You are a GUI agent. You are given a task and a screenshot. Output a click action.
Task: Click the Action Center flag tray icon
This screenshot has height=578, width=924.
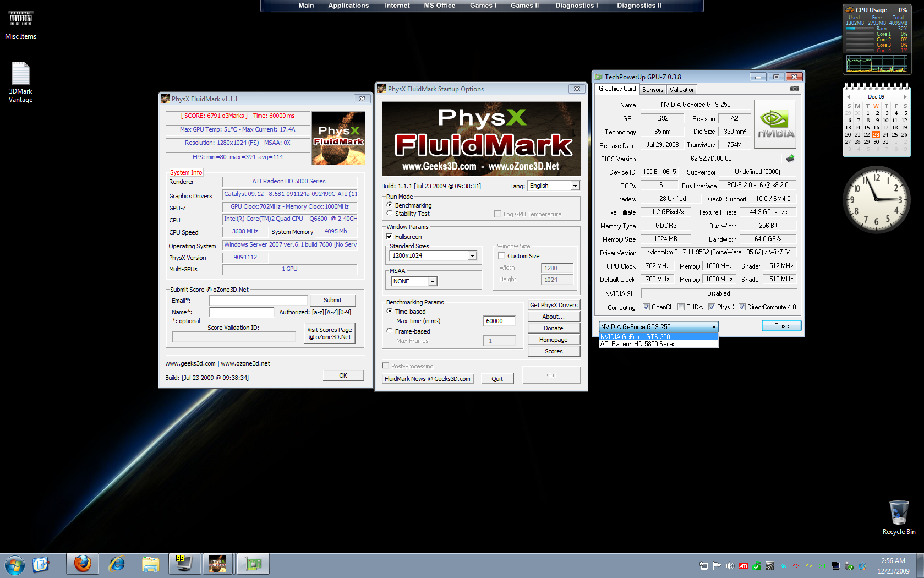717,565
